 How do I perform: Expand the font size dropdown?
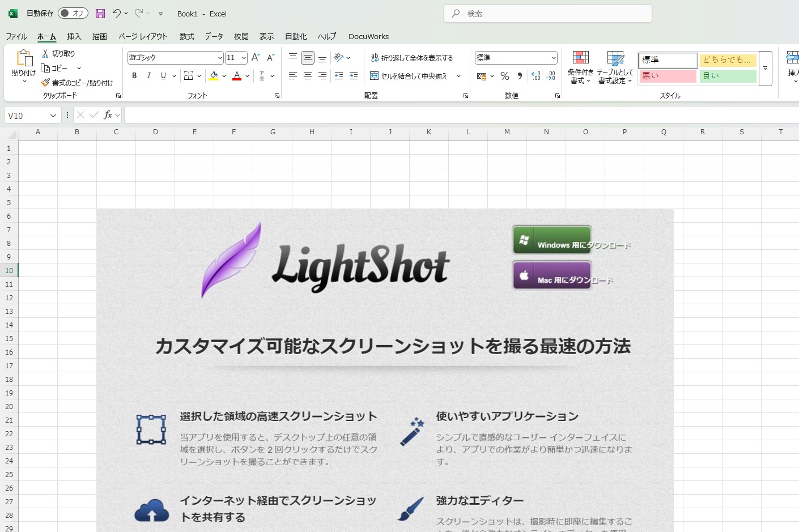244,58
